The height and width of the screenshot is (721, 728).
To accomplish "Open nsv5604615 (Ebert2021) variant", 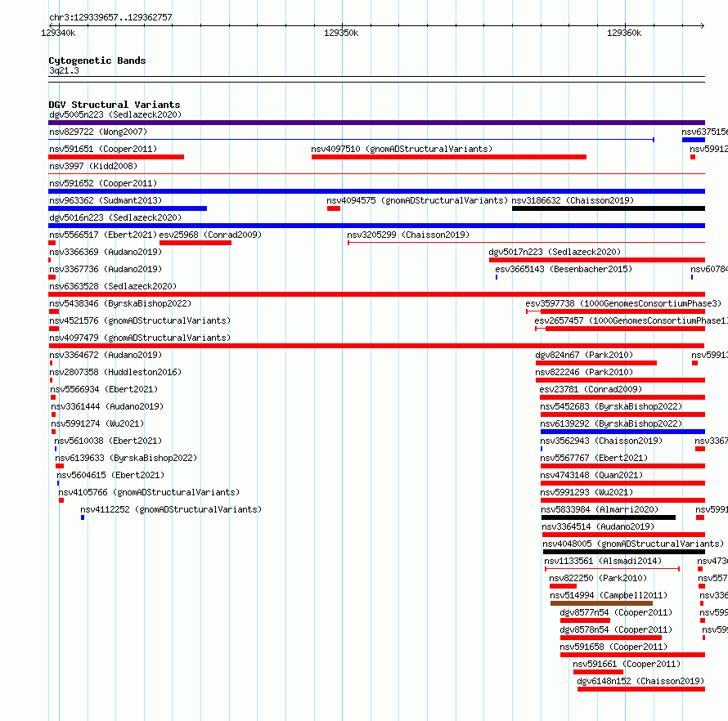I will coord(110,475).
